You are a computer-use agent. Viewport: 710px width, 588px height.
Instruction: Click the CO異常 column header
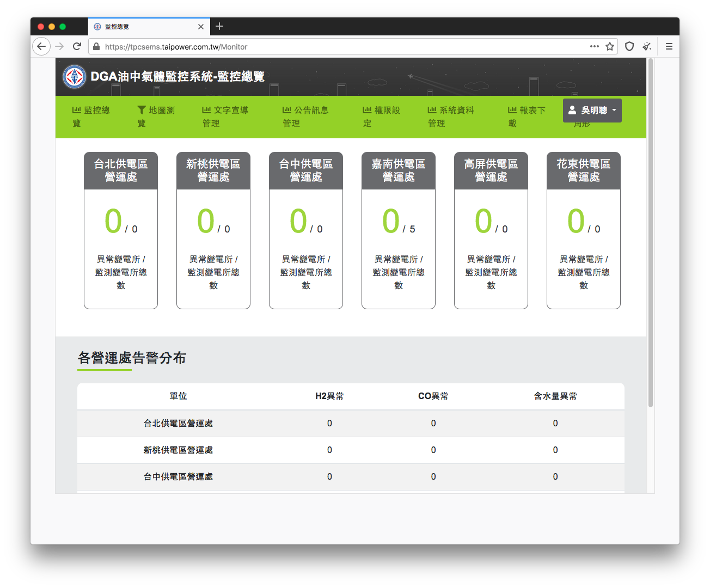click(433, 396)
